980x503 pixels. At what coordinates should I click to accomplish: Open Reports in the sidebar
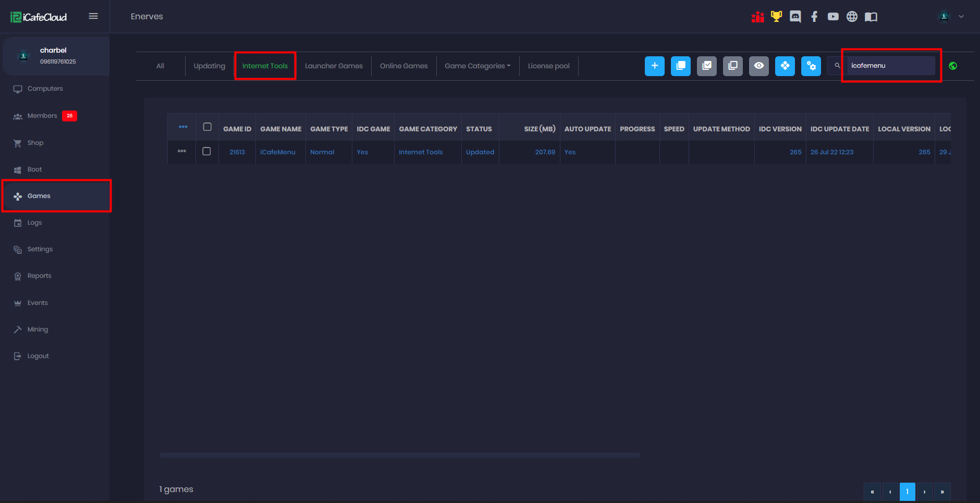click(x=55, y=276)
